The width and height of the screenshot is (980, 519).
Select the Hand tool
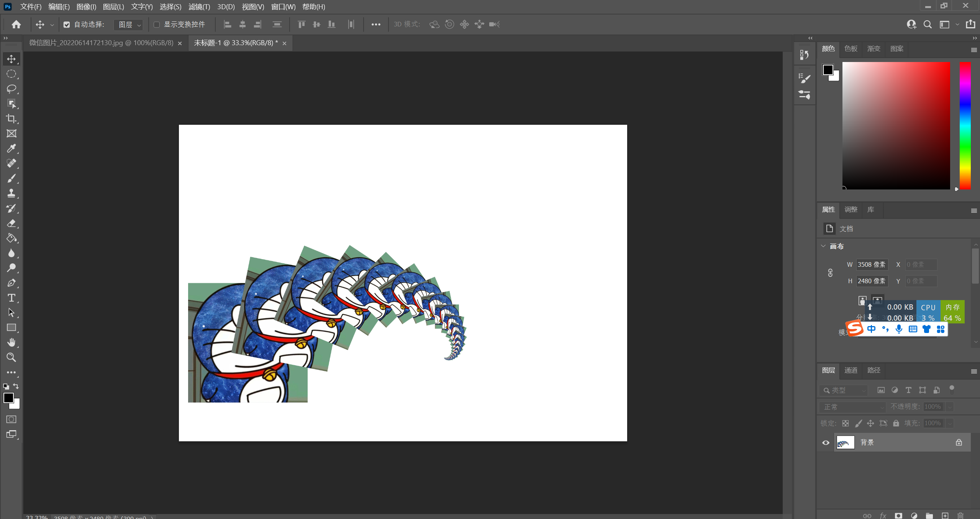pos(11,342)
